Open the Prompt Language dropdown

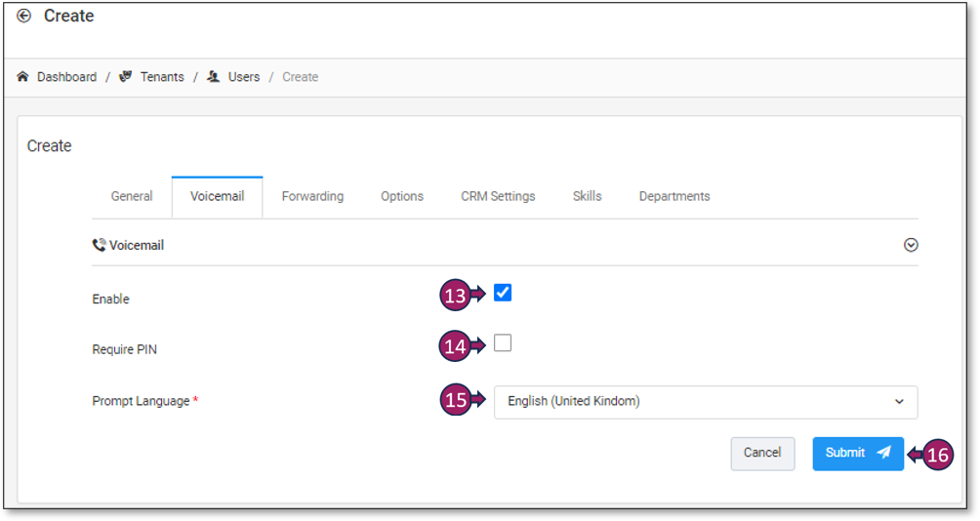pyautogui.click(x=705, y=401)
